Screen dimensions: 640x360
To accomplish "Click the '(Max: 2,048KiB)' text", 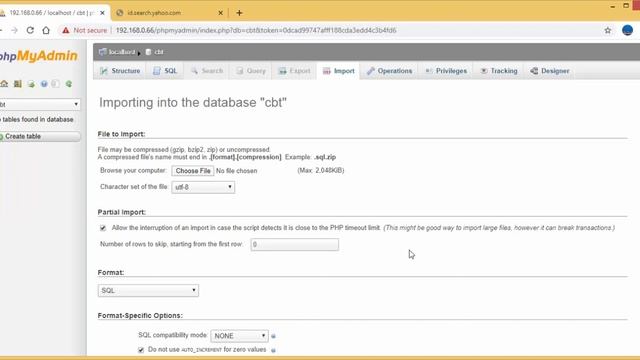I will (321, 170).
